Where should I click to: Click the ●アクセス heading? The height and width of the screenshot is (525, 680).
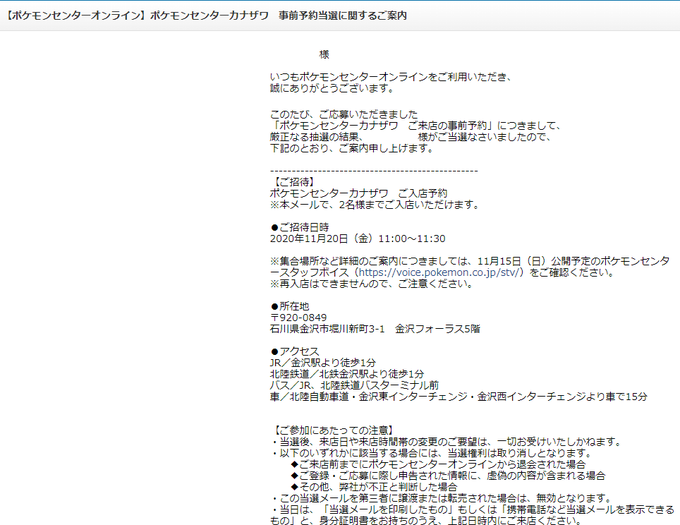[x=294, y=351]
